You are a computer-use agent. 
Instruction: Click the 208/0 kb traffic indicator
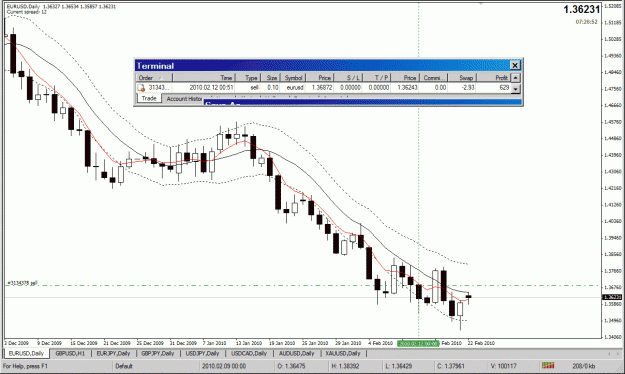(584, 366)
